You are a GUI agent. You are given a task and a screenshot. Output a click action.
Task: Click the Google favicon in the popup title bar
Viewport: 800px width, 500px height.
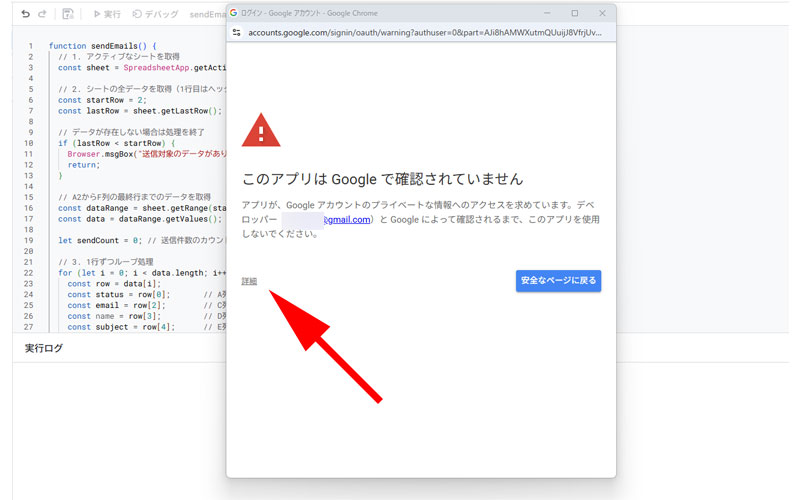pyautogui.click(x=234, y=13)
